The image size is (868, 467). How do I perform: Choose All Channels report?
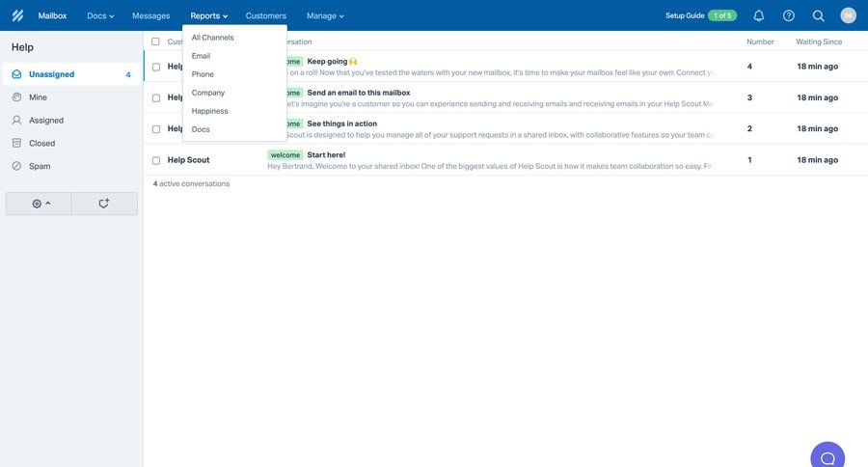pos(212,38)
